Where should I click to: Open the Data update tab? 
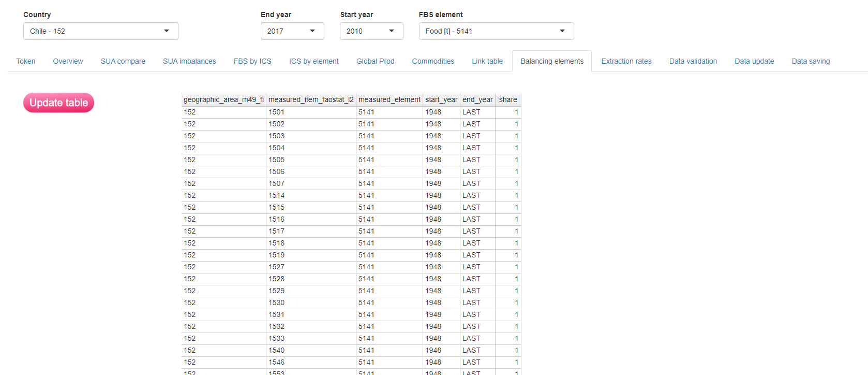click(754, 61)
